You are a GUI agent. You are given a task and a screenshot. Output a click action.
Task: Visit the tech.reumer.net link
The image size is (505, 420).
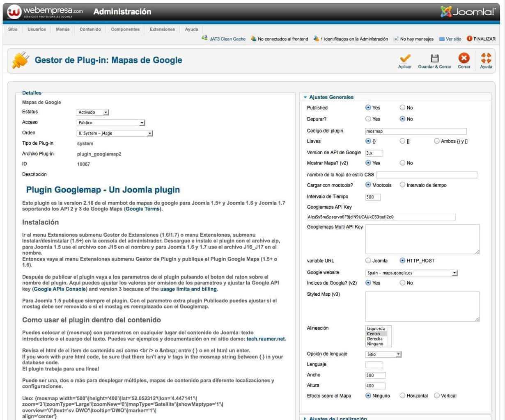[x=266, y=339]
